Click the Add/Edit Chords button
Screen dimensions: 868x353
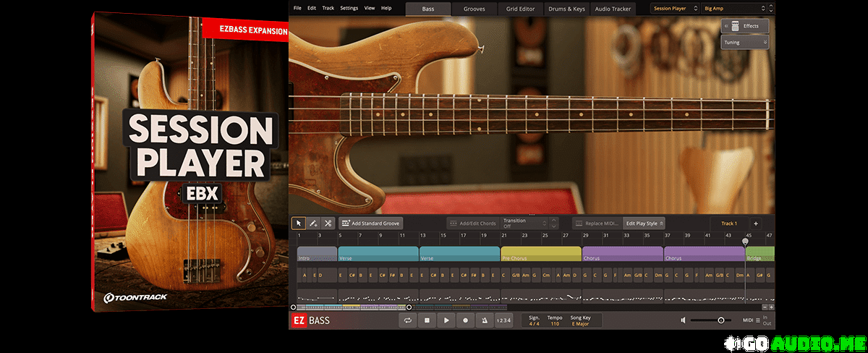[x=472, y=224]
